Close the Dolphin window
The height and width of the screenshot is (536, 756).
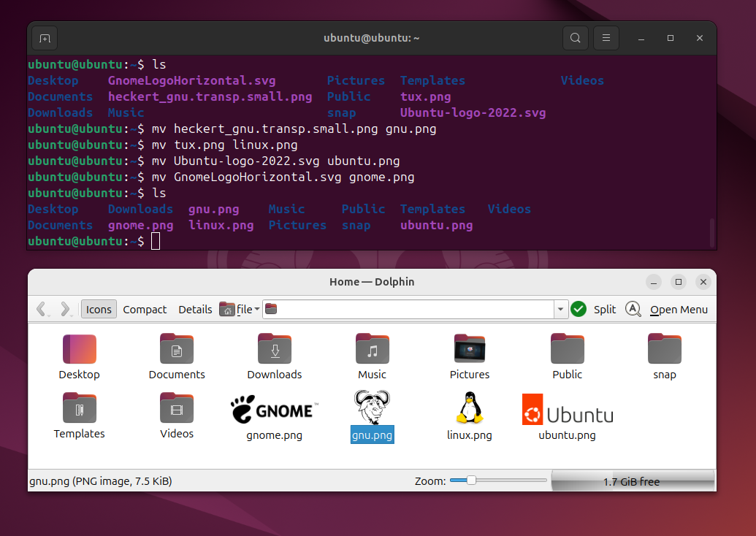click(703, 282)
